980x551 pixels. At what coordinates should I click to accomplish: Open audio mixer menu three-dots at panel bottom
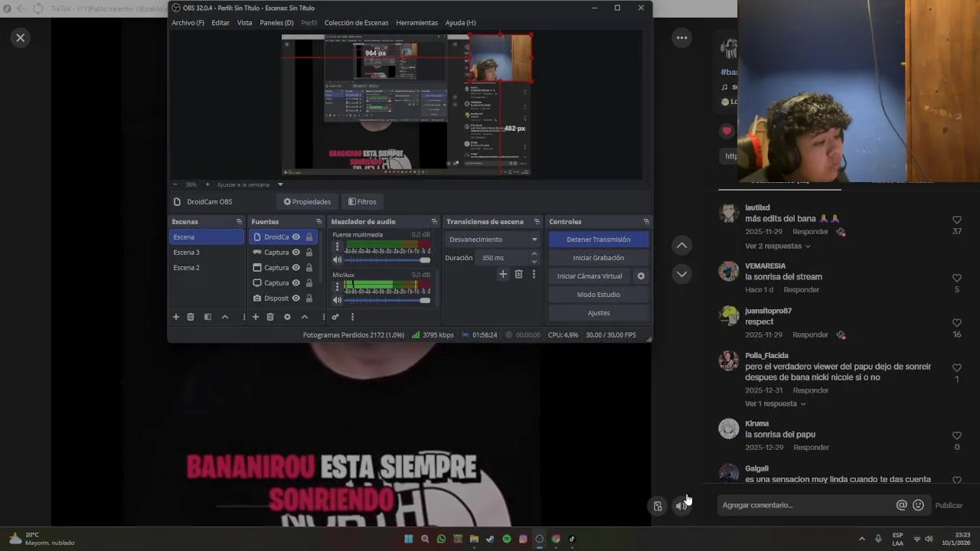(352, 317)
